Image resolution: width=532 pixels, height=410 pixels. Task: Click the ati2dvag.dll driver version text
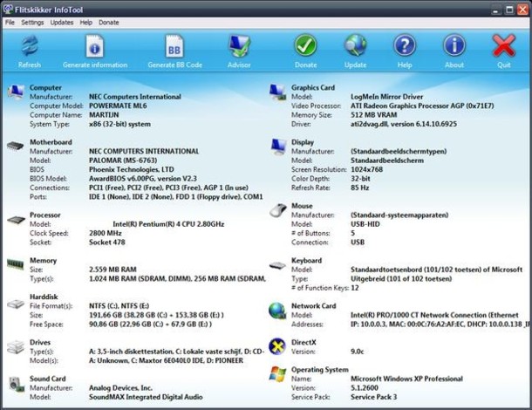[404, 124]
